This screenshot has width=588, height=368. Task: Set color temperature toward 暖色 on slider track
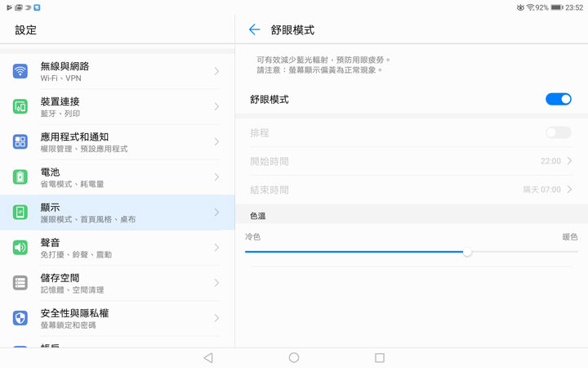[525, 252]
